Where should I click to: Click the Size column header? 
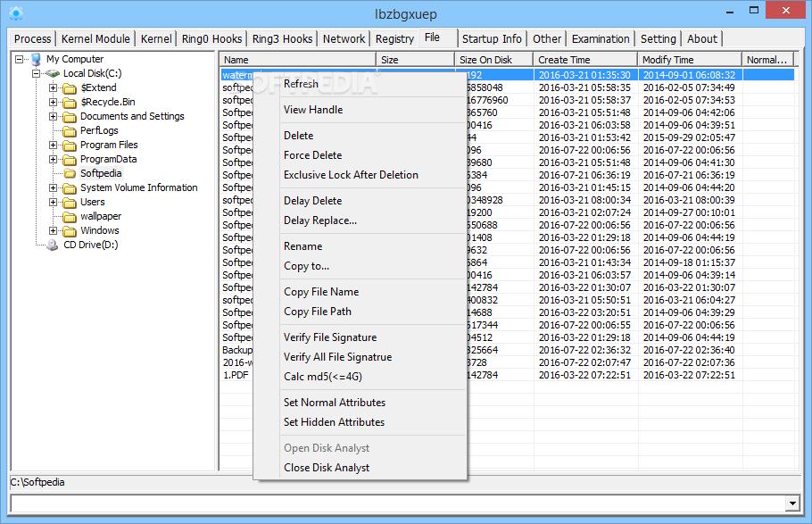(x=416, y=60)
